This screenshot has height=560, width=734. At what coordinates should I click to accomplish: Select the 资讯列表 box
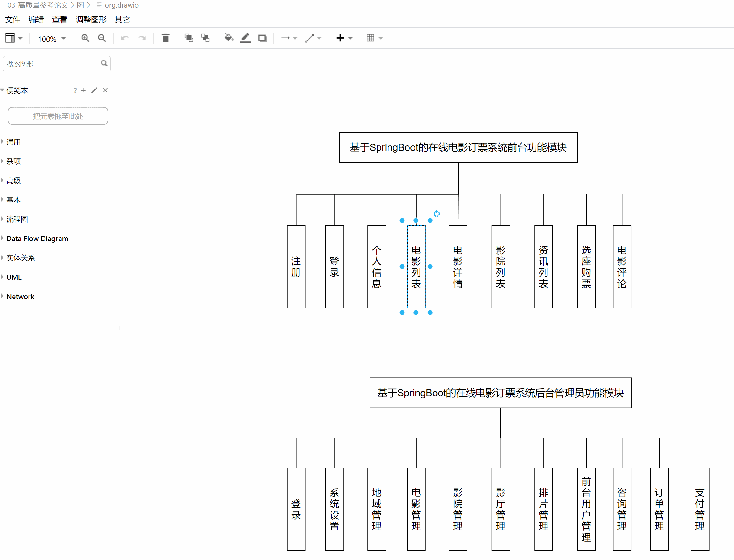tap(544, 267)
